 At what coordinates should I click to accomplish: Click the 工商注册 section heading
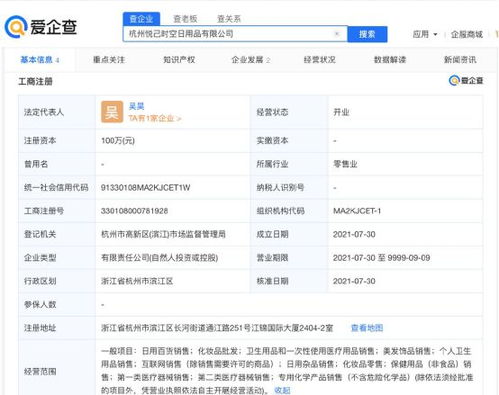[x=35, y=81]
